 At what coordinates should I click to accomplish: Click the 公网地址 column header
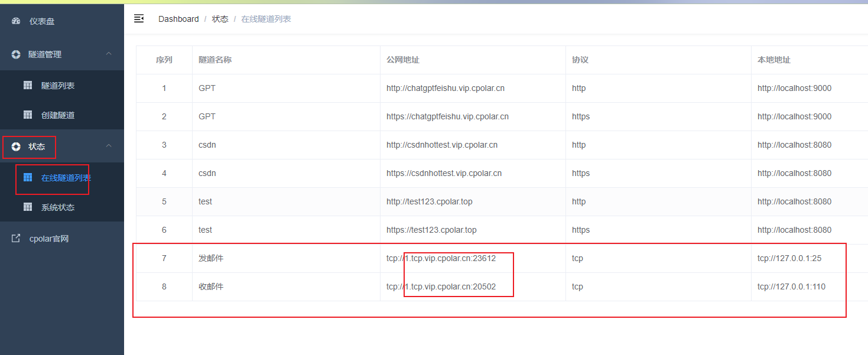[x=403, y=60]
